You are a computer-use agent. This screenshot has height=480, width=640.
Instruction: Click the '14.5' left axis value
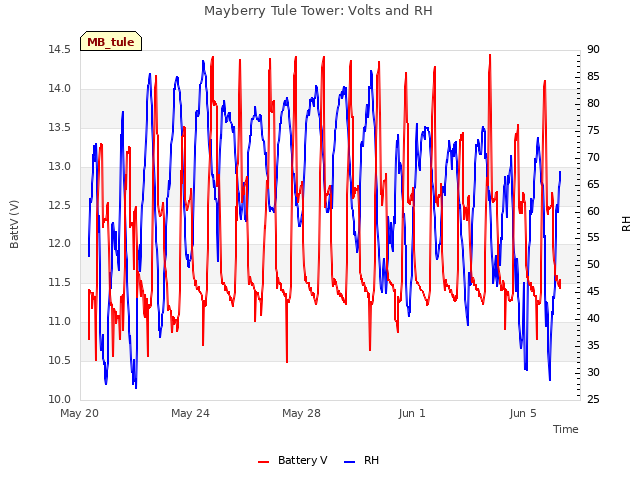pos(60,50)
